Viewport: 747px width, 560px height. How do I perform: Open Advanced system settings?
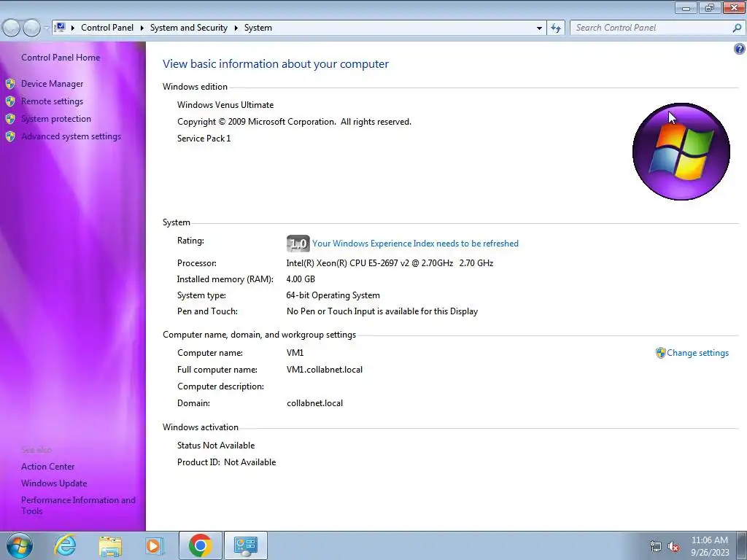(71, 136)
